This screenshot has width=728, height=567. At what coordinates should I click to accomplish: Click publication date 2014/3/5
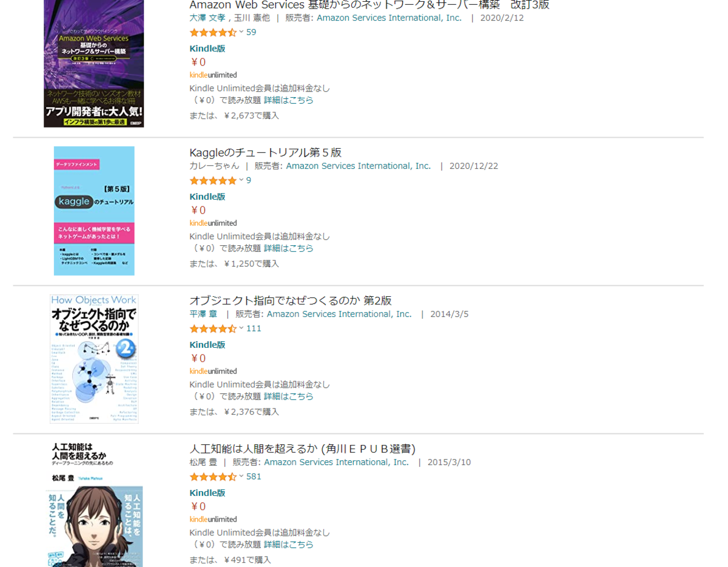tap(450, 314)
